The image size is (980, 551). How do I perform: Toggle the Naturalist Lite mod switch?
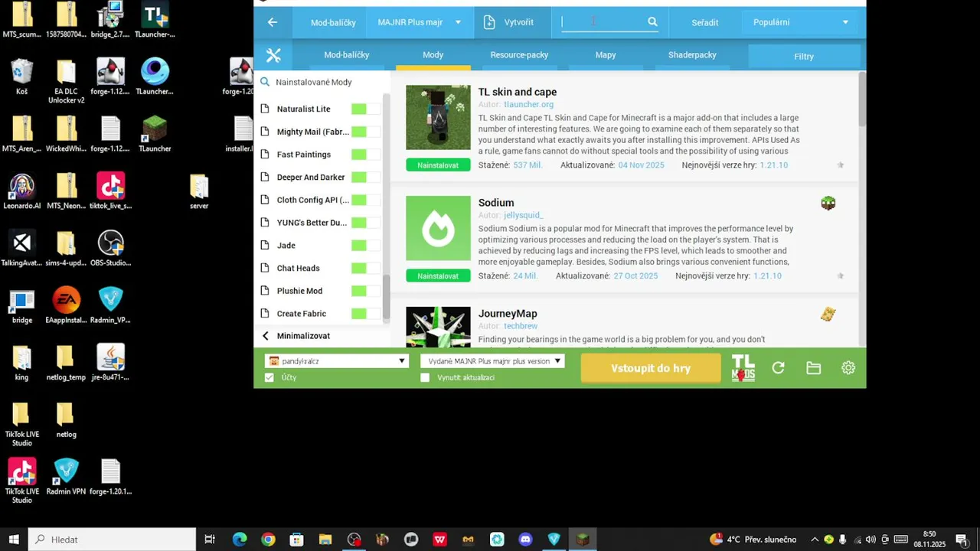(365, 109)
